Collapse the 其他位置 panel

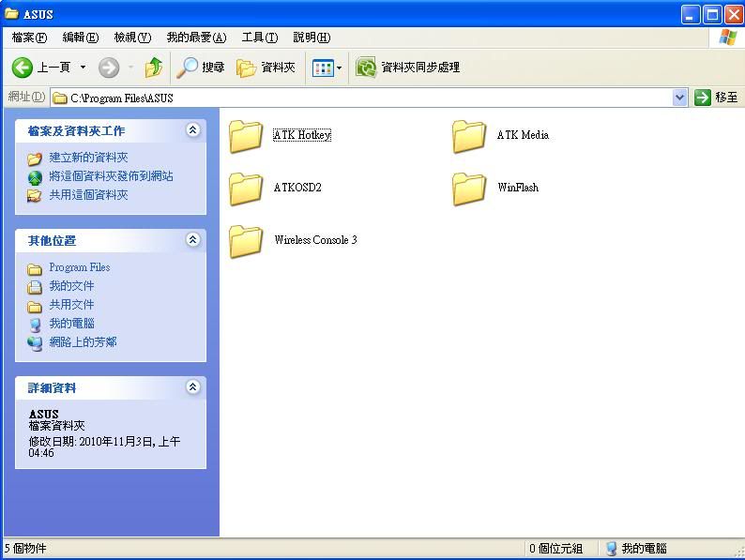[x=192, y=240]
